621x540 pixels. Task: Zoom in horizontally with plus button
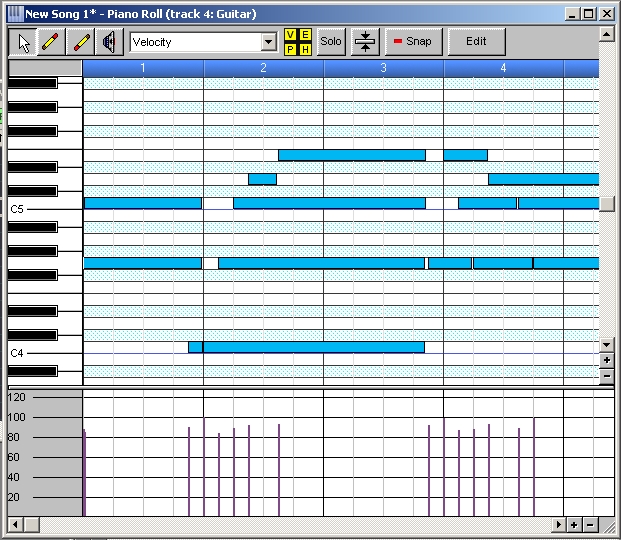point(573,525)
